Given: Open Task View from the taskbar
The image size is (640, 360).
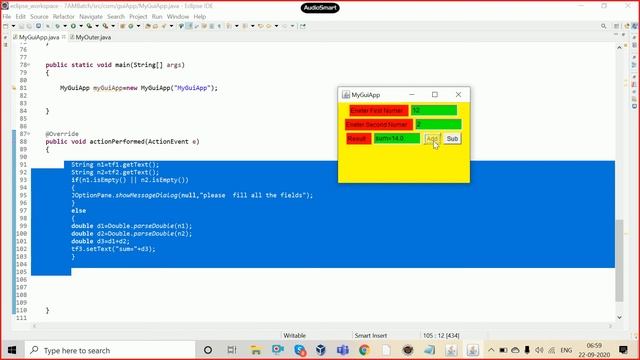Looking at the screenshot, I should point(232,350).
